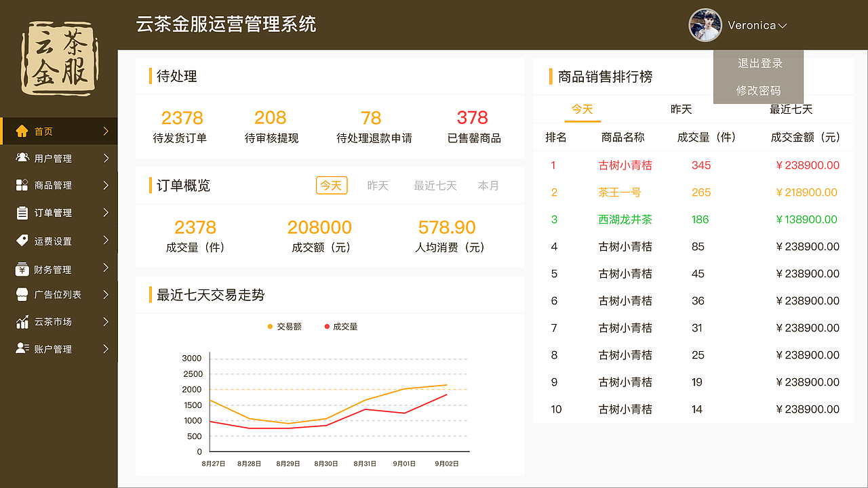Click Veronica's profile avatar

pyautogui.click(x=705, y=26)
